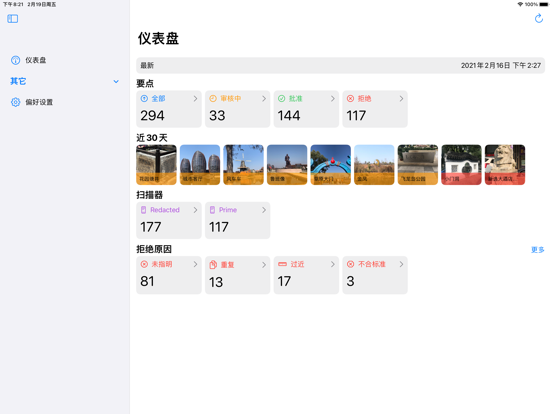Click the 177 Redacted scanner count

pyautogui.click(x=151, y=227)
